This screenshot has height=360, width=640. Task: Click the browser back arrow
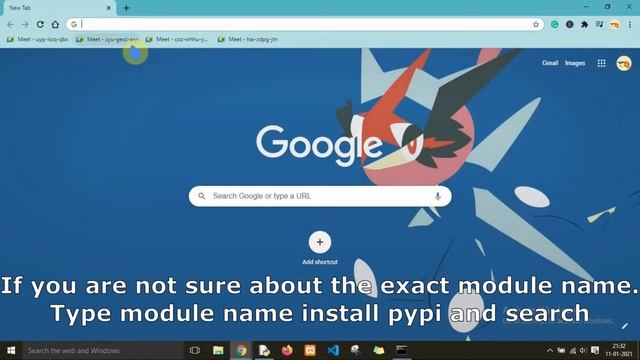10,24
